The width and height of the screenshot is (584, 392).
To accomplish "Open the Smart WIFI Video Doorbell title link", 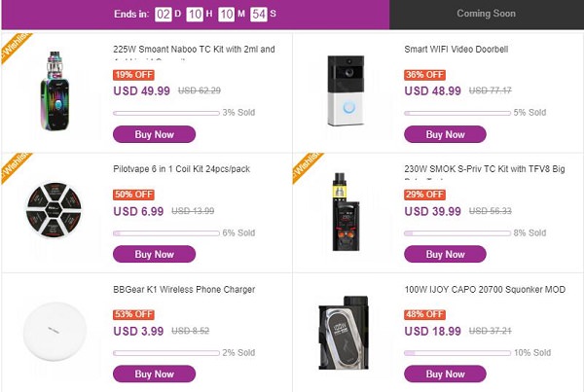I will pyautogui.click(x=456, y=49).
